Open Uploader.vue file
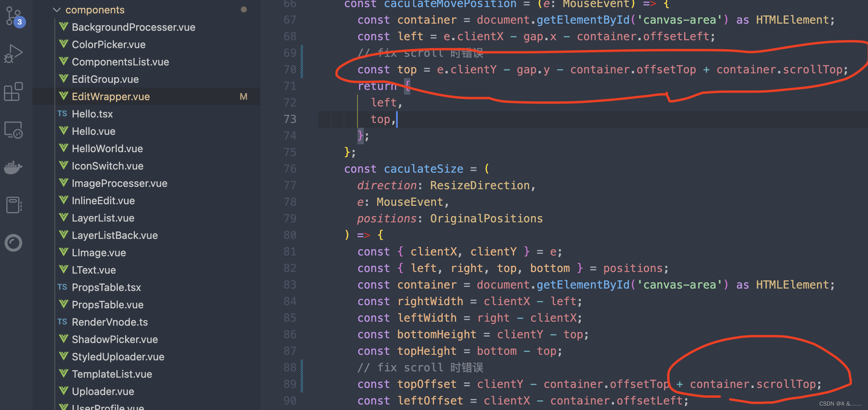Screen dimensions: 868x410 tap(103, 391)
